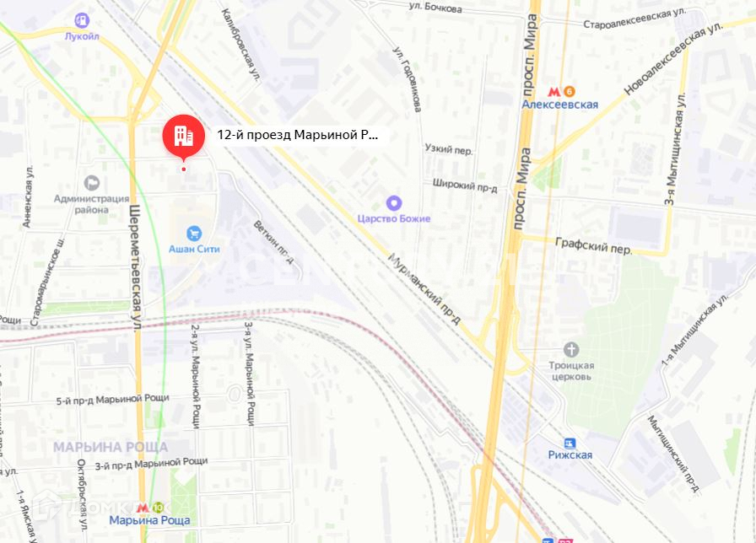Screen dimensions: 756x543
Task: Select the Широкий пр-д street label
Action: point(465,185)
